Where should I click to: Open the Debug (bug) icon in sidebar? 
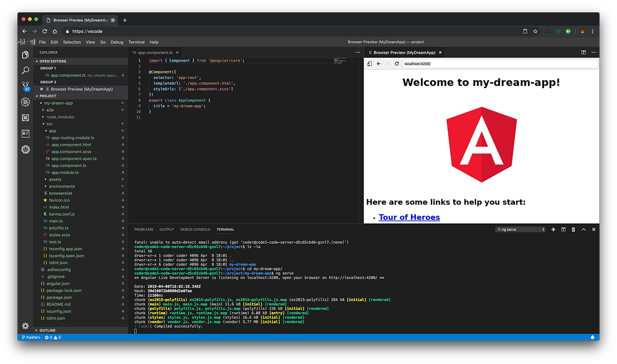point(25,102)
